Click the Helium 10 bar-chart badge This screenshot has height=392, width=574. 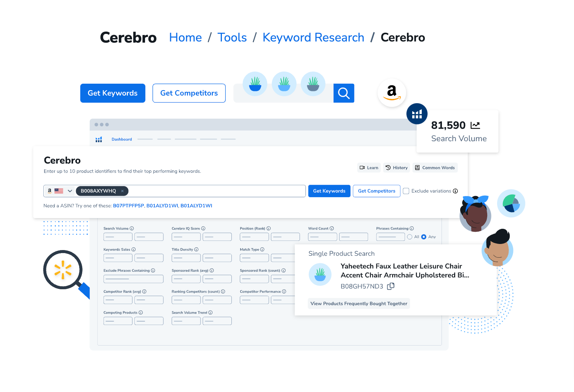417,114
